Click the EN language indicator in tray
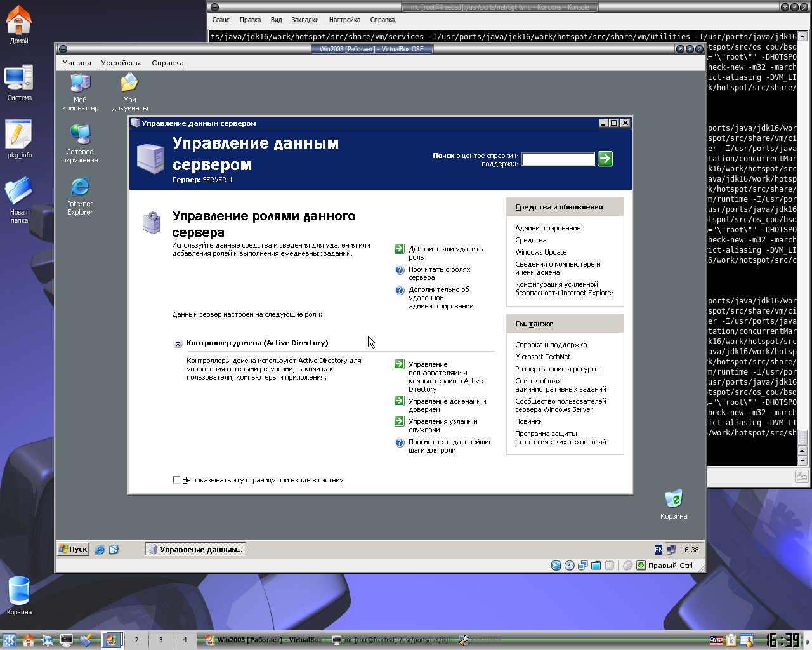Screen dimensions: 812x650 [658, 550]
